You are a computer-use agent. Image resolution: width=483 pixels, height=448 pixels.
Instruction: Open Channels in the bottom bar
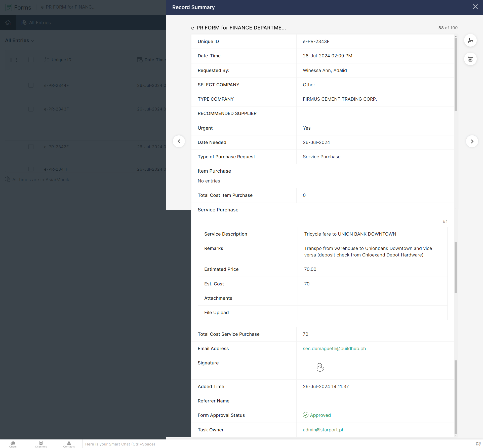41,444
